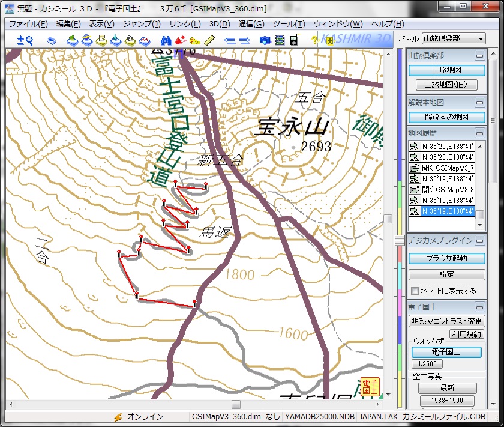This screenshot has height=427, width=504.
Task: Click the flat blue map layer icon
Action: [x=52, y=41]
